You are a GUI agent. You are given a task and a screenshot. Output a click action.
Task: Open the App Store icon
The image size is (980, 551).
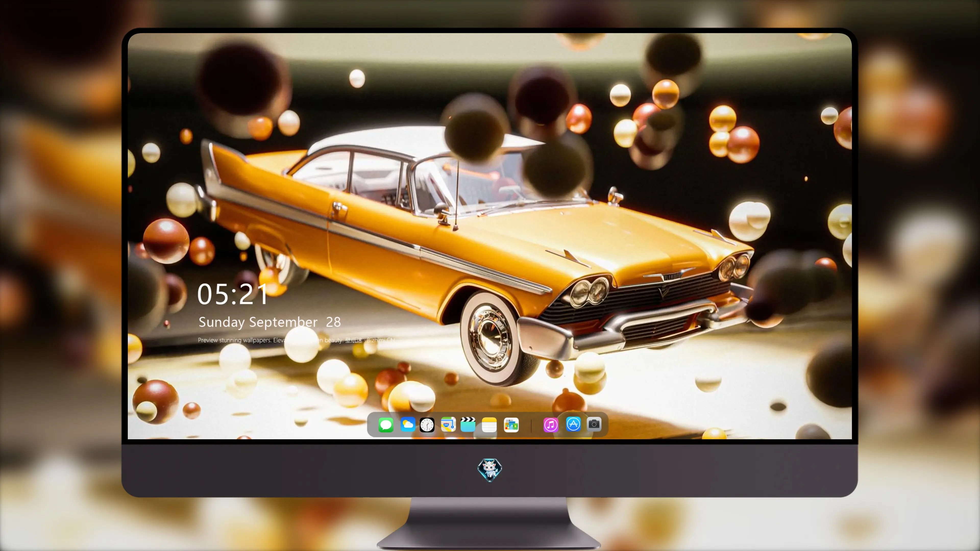click(573, 424)
